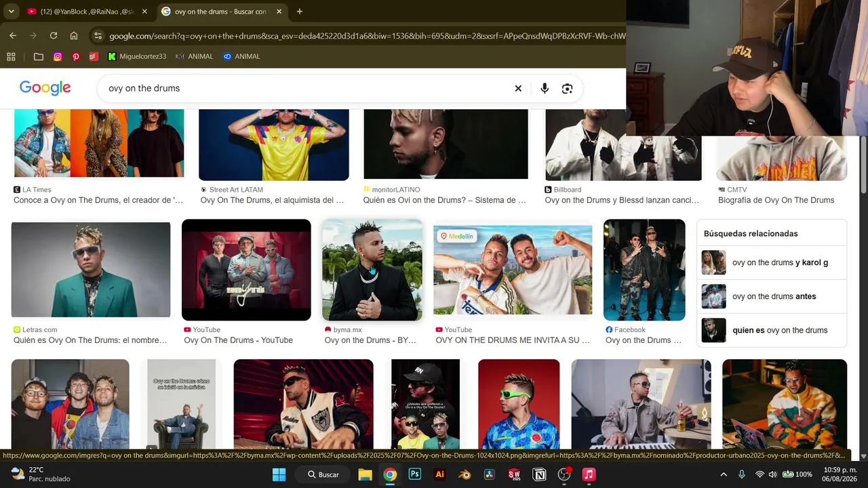Launch SolidWorks 2025 from the taskbar

(514, 474)
